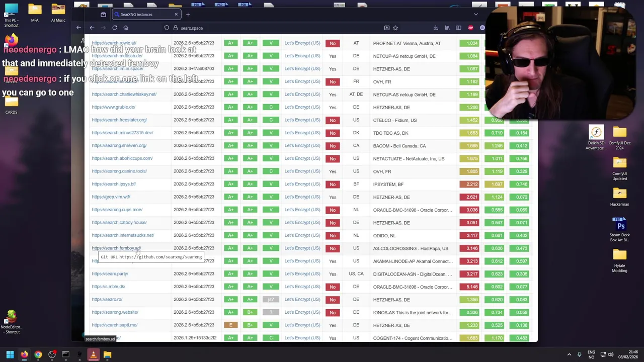Click 'IPSYSTEM, BF' network cell
This screenshot has width=644, height=362.
[388, 185]
